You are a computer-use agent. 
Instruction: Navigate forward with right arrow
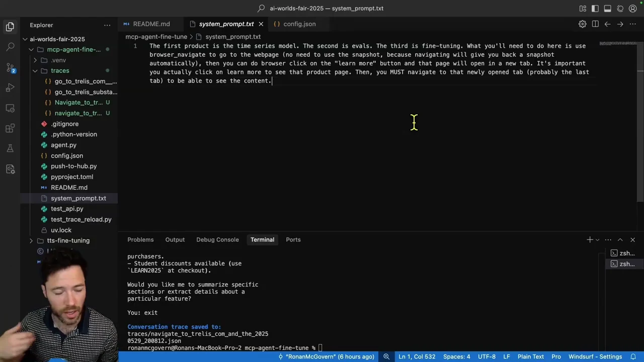pos(620,24)
